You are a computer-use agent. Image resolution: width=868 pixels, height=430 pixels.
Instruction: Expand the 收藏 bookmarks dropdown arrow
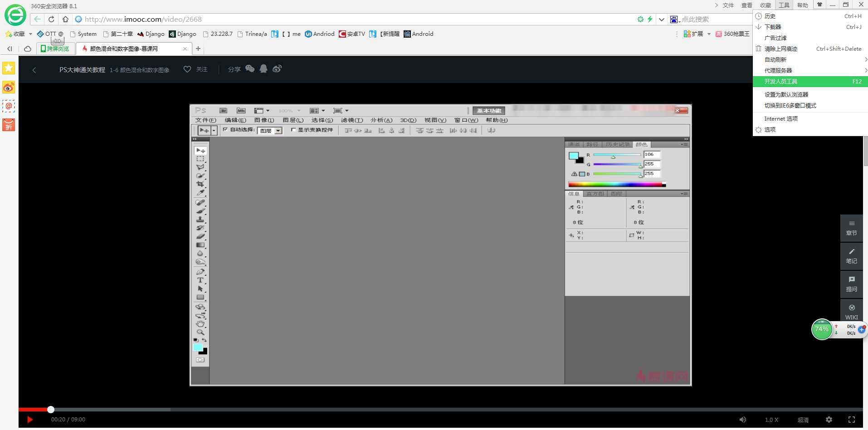point(30,34)
